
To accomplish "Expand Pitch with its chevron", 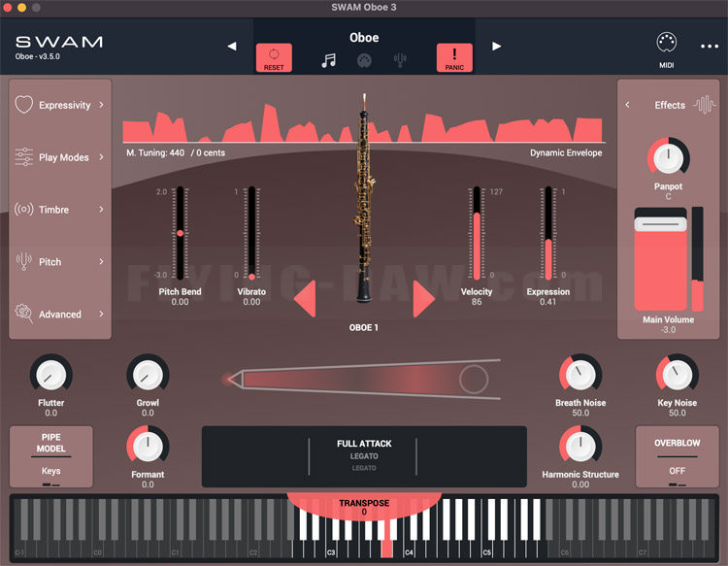I will point(101,261).
